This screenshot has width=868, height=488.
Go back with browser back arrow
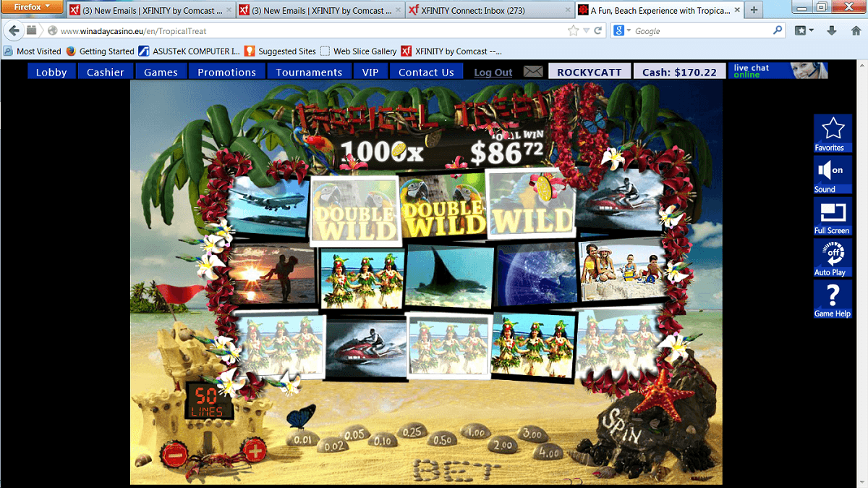pos(13,31)
